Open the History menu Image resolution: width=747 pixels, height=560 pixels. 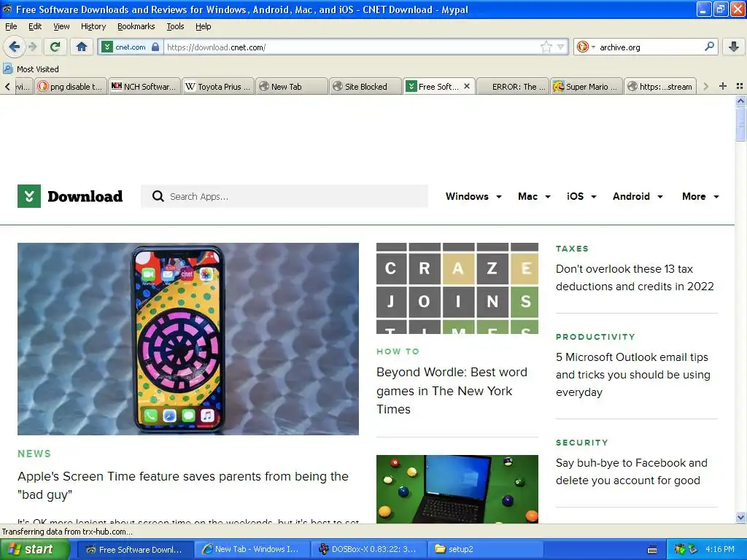(93, 26)
